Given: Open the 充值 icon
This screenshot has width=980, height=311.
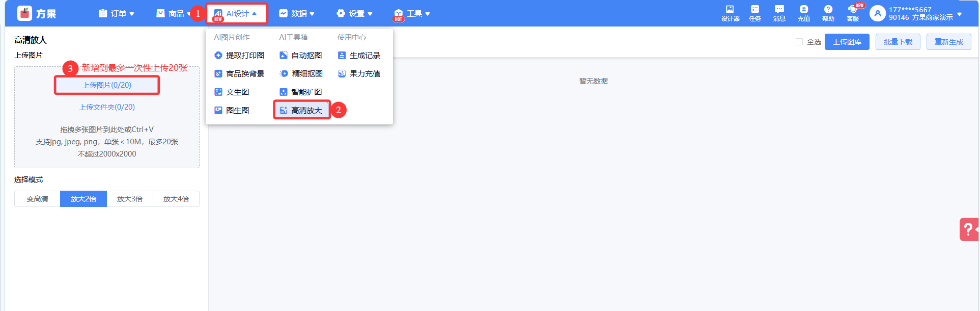Looking at the screenshot, I should click(804, 9).
